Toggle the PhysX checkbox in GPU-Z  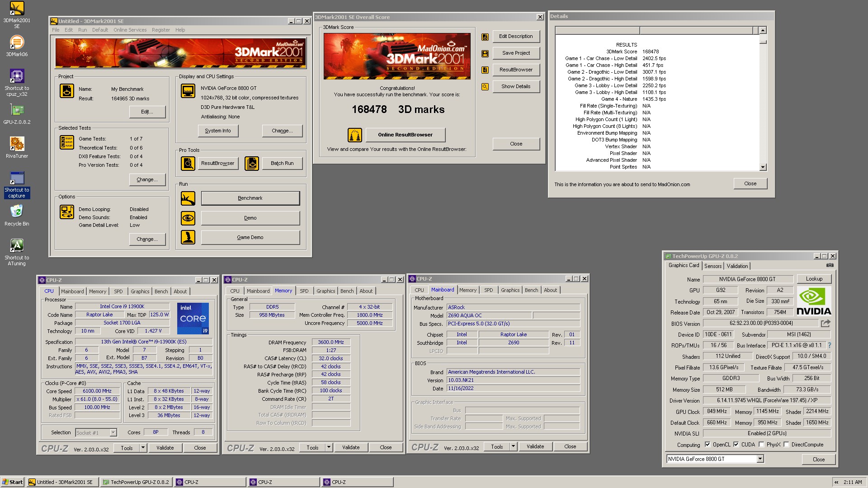coord(761,445)
